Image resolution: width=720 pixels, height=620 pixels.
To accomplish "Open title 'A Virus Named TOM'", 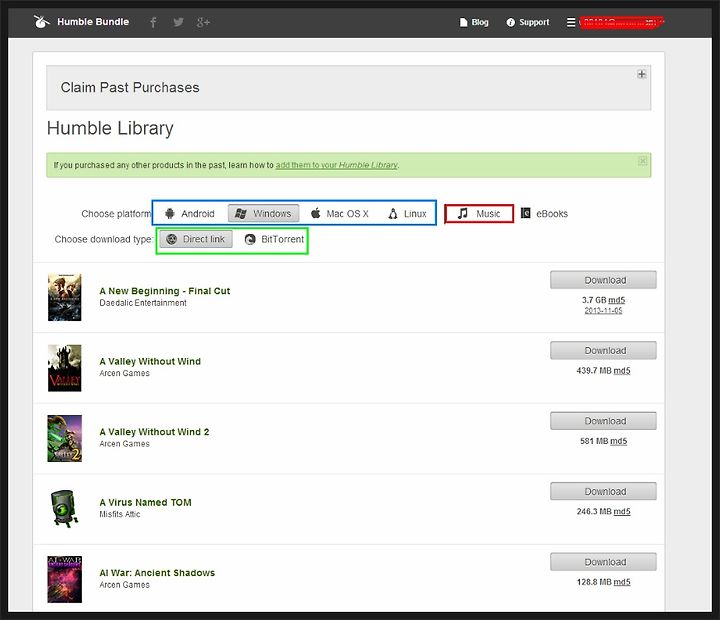I will (146, 502).
